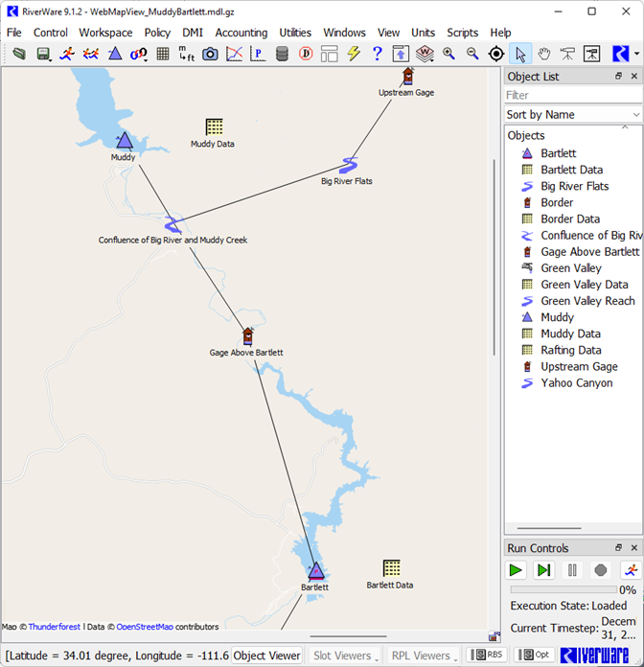This screenshot has width=644, height=667.
Task: Select the hand pan tool
Action: tap(544, 55)
